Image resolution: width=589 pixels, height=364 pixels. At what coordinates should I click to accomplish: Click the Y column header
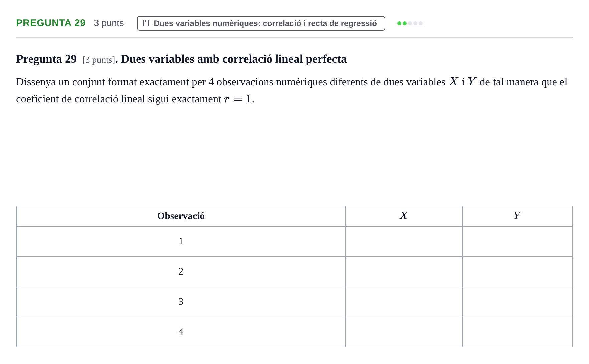click(x=518, y=216)
